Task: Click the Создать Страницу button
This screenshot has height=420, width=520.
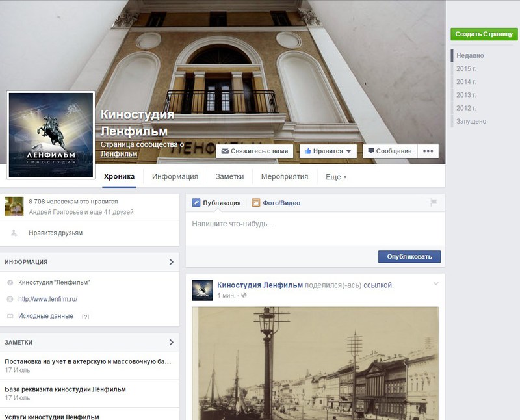Action: pos(484,34)
